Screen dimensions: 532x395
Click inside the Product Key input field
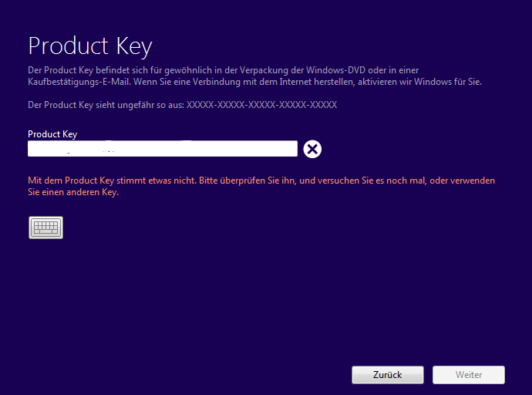(x=162, y=149)
